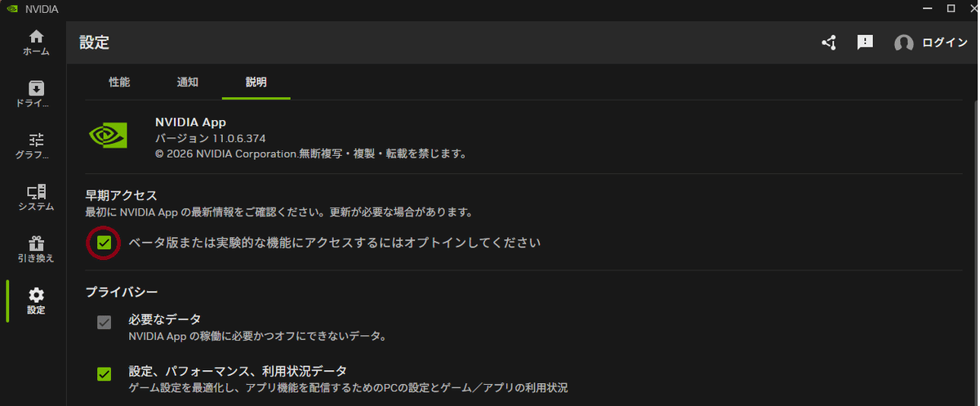980x406 pixels.
Task: Switch to the 性能 tab
Action: [x=119, y=82]
